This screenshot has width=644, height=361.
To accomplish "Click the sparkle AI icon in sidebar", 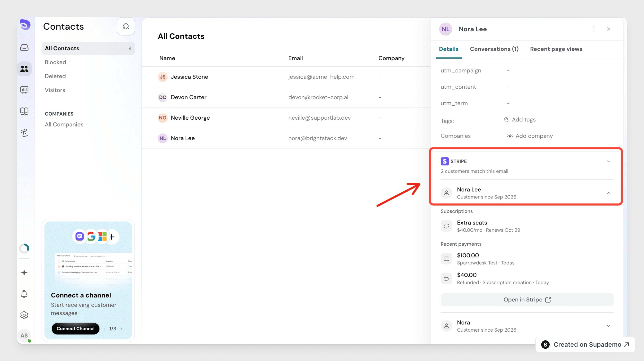I will click(x=24, y=273).
